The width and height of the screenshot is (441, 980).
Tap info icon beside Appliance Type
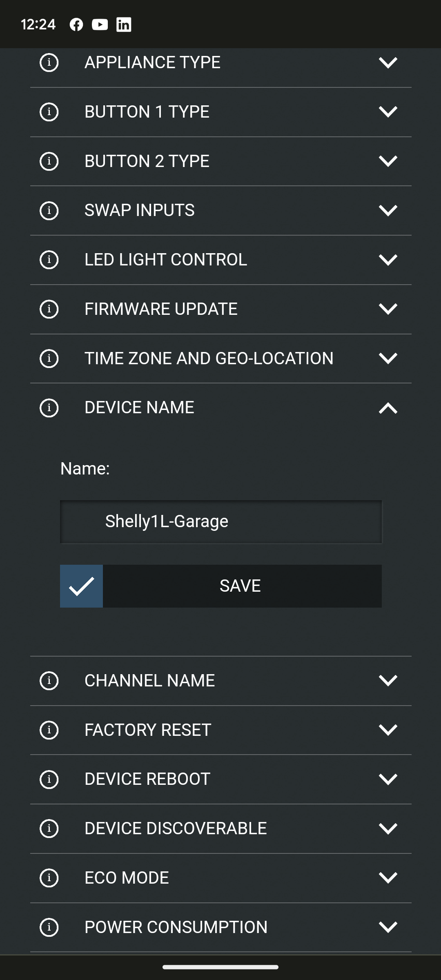pos(49,62)
